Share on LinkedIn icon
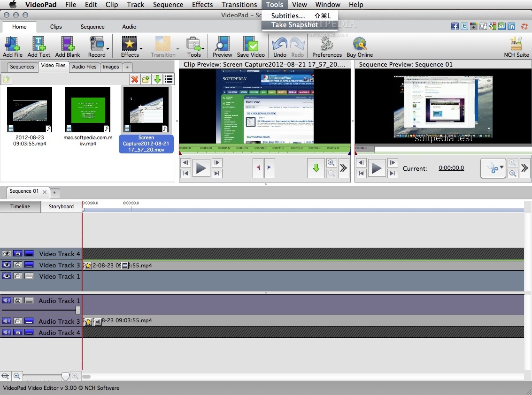This screenshot has width=532, height=395. (x=511, y=26)
